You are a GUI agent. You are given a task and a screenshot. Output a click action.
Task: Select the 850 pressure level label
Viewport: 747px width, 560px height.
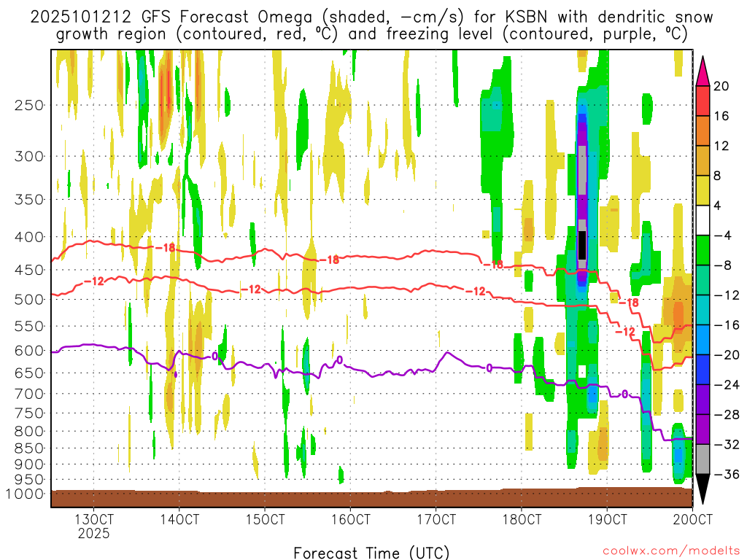click(29, 448)
